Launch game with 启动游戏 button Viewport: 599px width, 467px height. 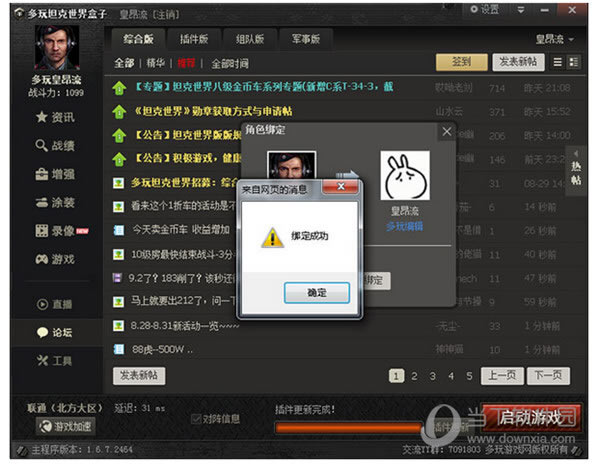click(531, 418)
